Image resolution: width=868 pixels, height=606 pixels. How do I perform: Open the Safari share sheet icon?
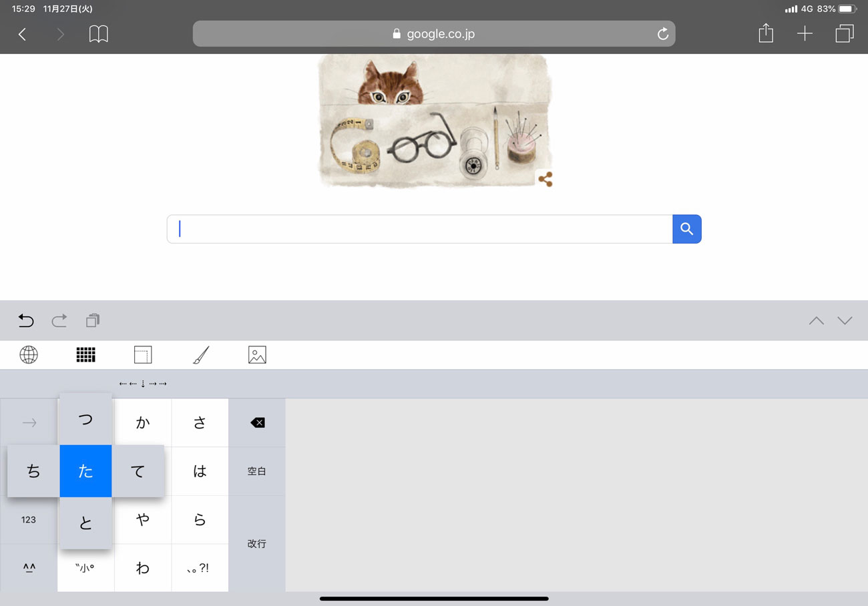coord(766,33)
